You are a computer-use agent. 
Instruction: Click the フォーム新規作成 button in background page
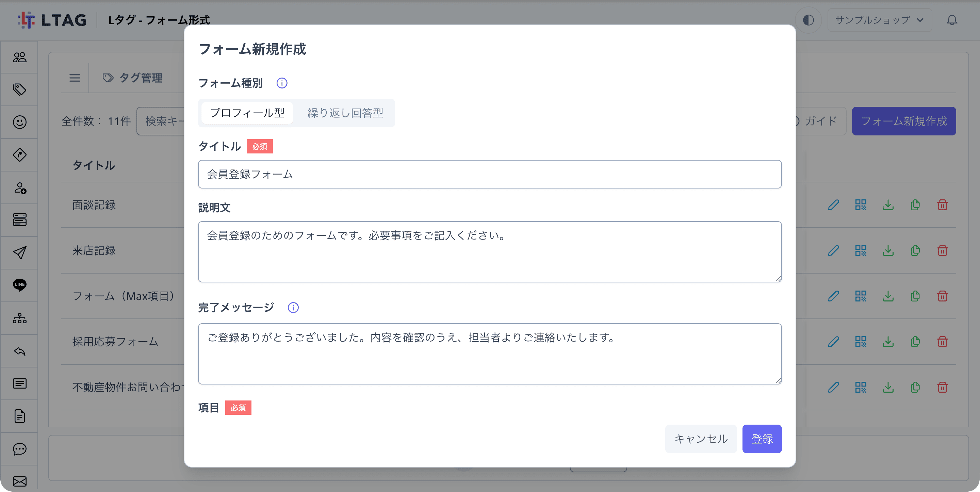click(904, 121)
